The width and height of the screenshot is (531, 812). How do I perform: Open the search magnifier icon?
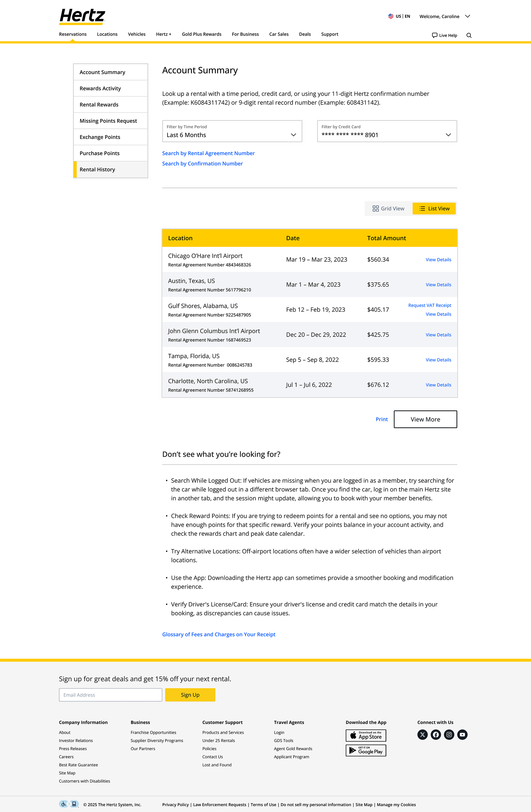click(x=469, y=35)
